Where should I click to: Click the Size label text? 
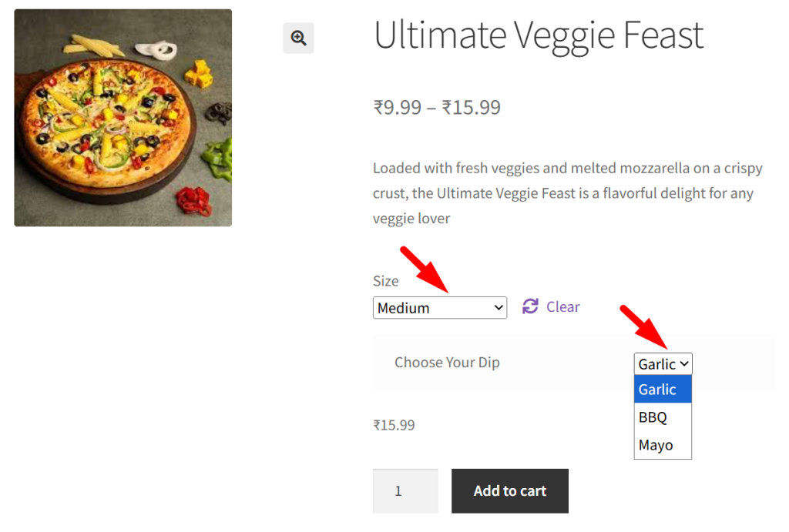pos(386,281)
